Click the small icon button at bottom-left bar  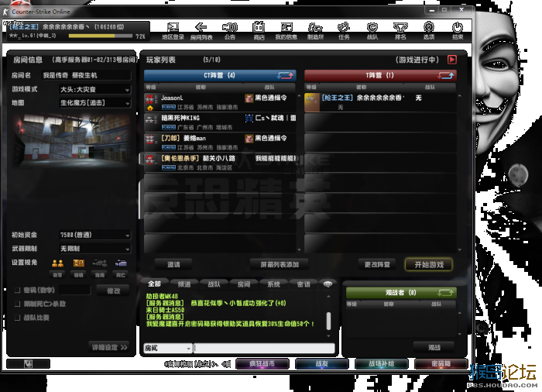pyautogui.click(x=29, y=363)
